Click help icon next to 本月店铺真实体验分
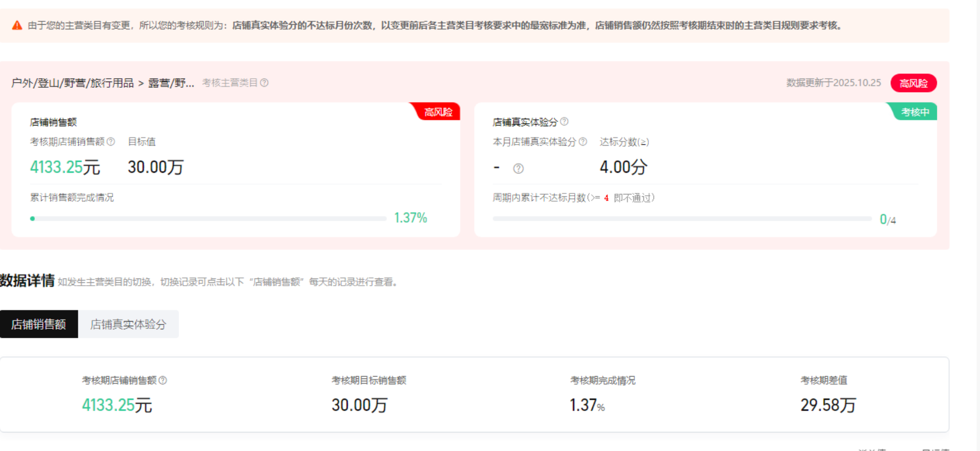 pos(583,142)
